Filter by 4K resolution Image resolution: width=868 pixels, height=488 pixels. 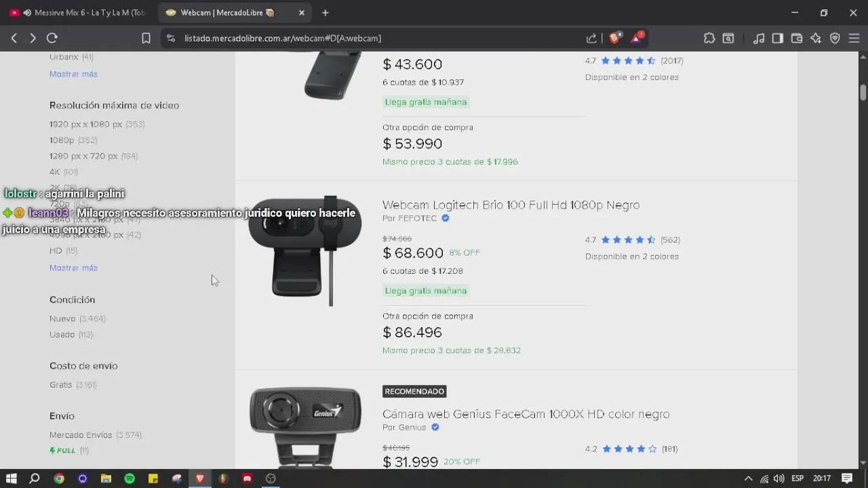coord(64,171)
